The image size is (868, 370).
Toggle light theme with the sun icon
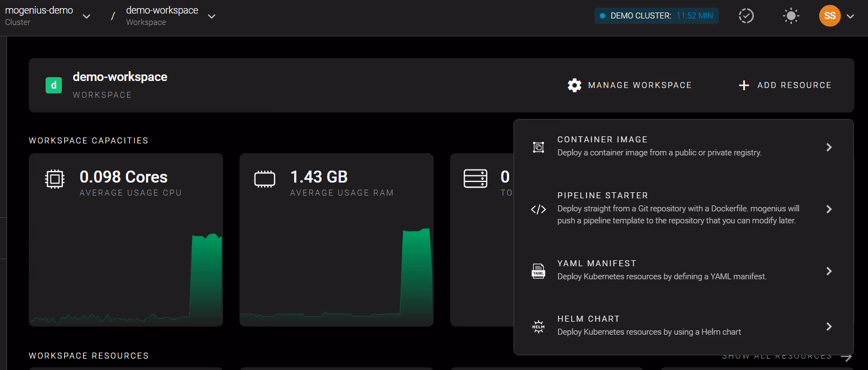pyautogui.click(x=791, y=16)
